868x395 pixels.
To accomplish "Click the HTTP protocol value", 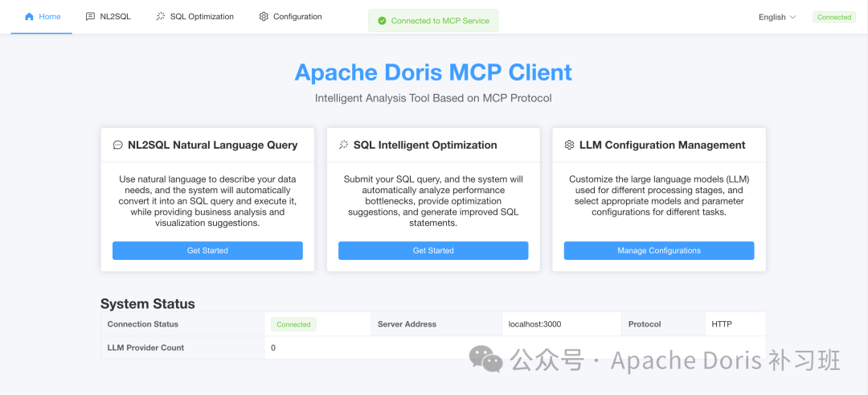I will tap(722, 324).
